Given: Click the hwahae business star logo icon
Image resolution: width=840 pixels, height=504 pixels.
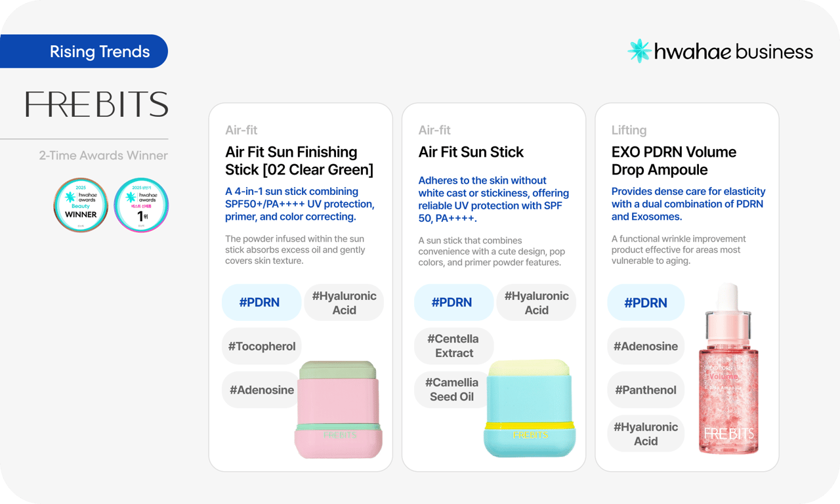Looking at the screenshot, I should (639, 51).
